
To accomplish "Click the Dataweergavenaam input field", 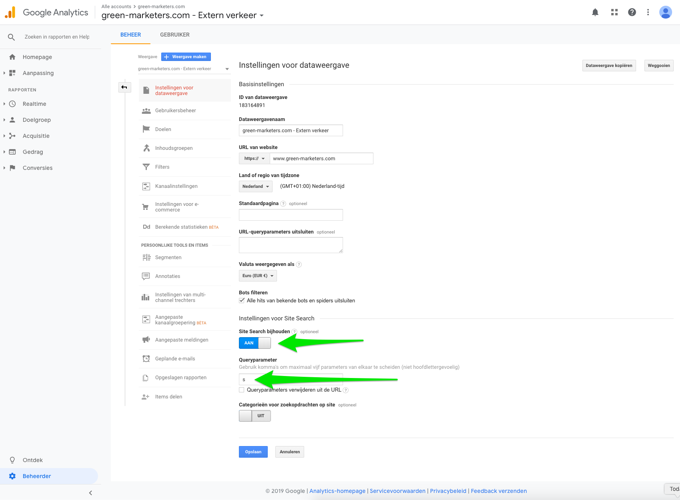I will pyautogui.click(x=290, y=130).
